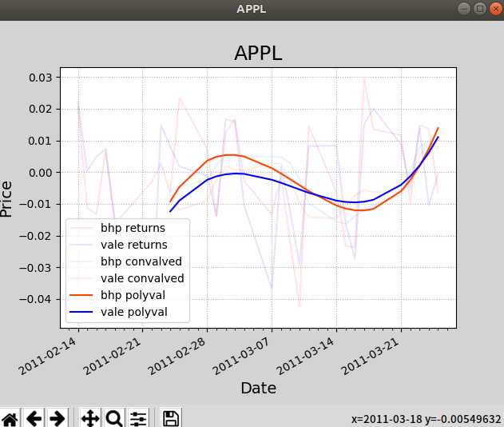Go back to previous view arrow
The height and width of the screenshot is (427, 504).
[34, 418]
